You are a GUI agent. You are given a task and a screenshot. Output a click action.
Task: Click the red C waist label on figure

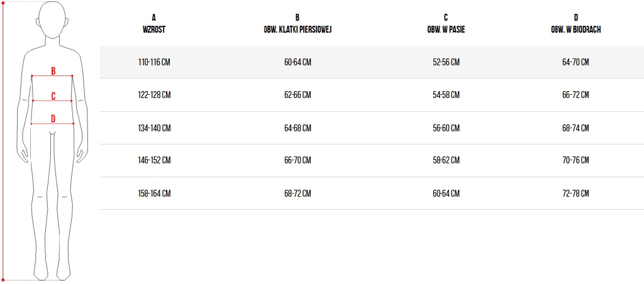(53, 96)
